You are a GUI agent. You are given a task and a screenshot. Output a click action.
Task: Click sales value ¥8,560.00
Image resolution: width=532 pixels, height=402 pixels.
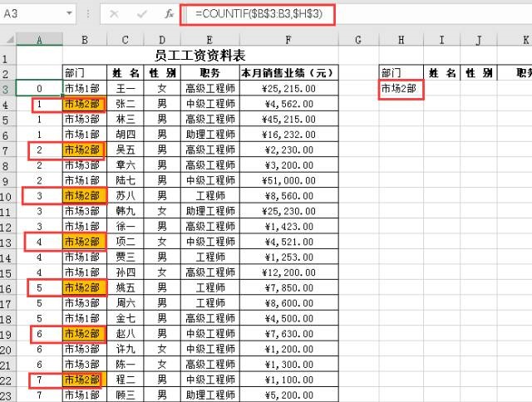pyautogui.click(x=288, y=195)
